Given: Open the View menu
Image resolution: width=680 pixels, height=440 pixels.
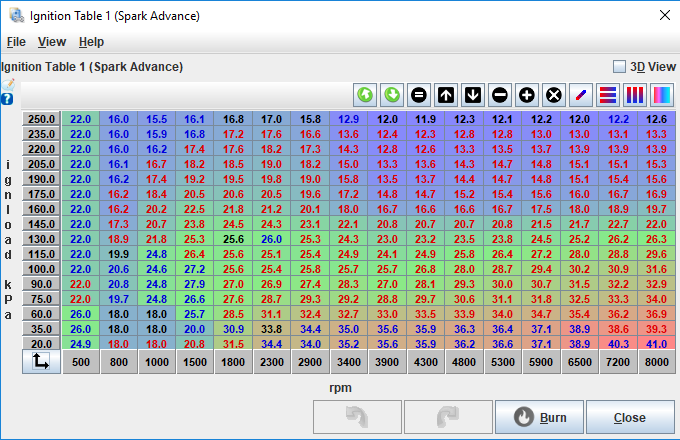Looking at the screenshot, I should [52, 42].
